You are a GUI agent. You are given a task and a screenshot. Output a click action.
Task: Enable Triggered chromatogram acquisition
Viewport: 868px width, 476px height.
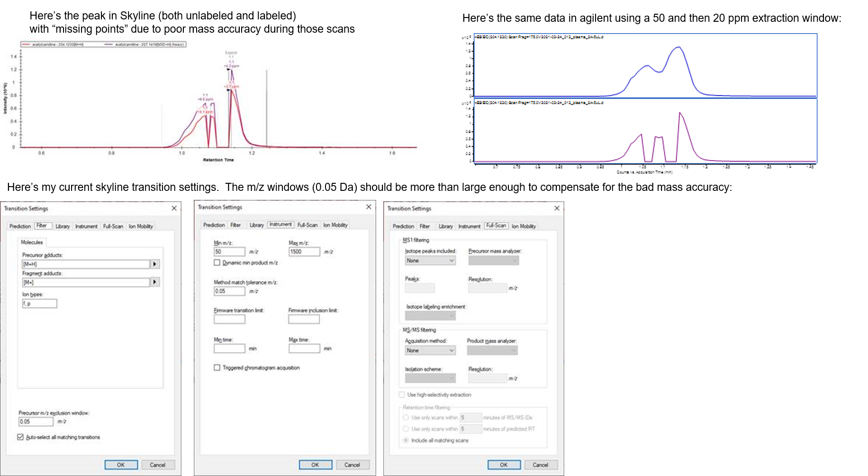coord(217,368)
